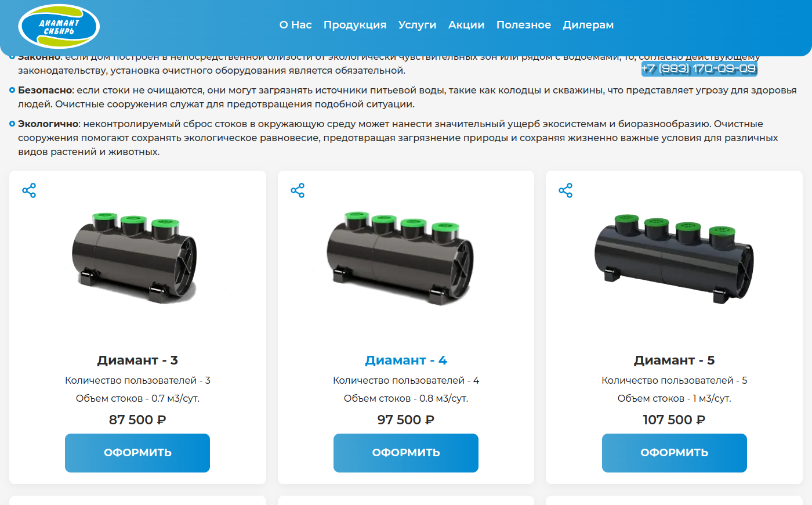Open the Диамант - 3 product title
Image resolution: width=812 pixels, height=505 pixels.
click(x=137, y=360)
